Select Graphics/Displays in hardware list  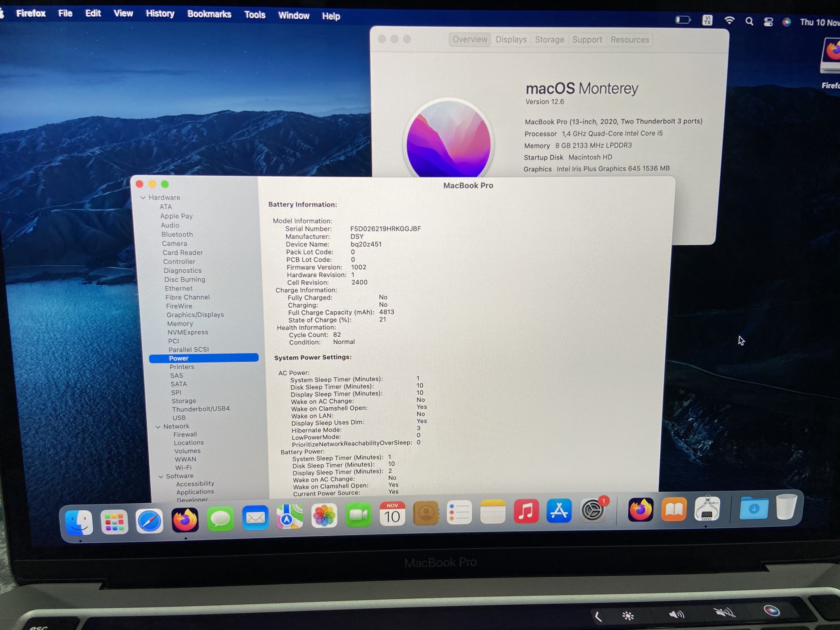[195, 315]
